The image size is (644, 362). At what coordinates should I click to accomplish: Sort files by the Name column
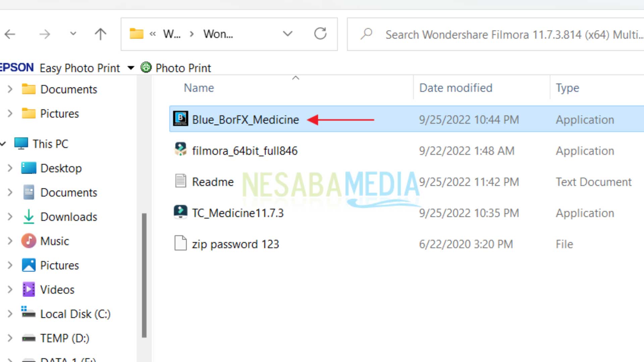tap(199, 88)
